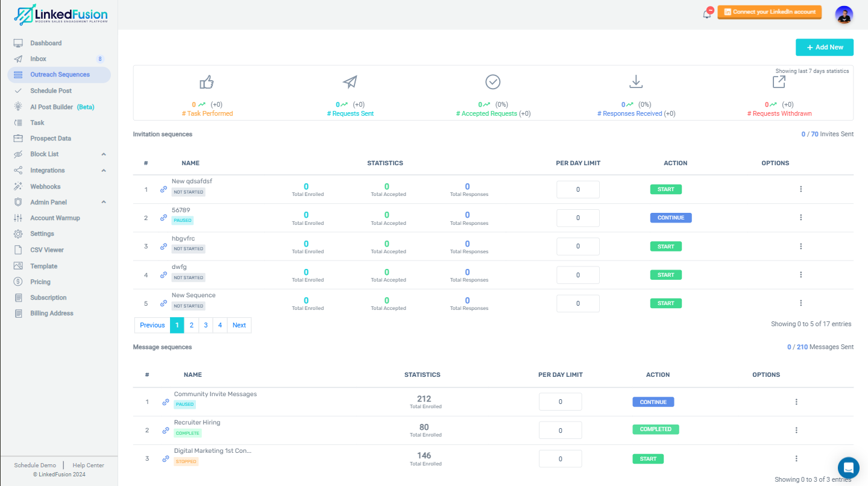Start the Digital Marketing sequence
Screen dimensions: 868x486
pos(648,458)
